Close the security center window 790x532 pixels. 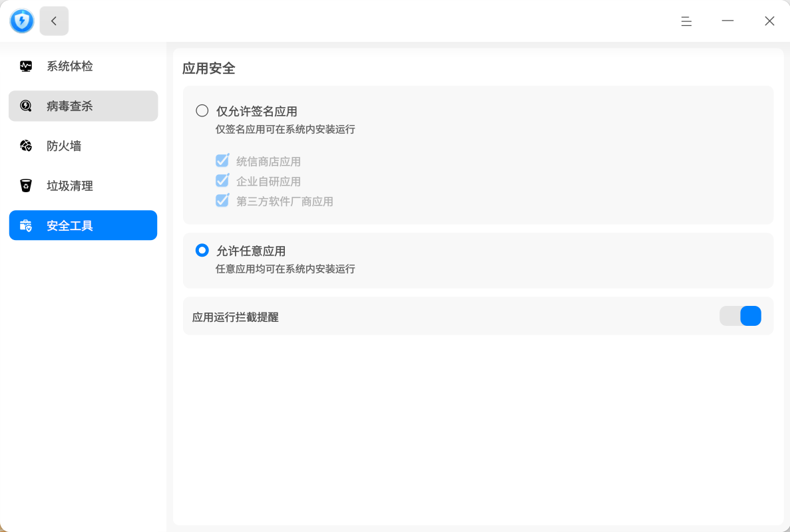pos(769,21)
